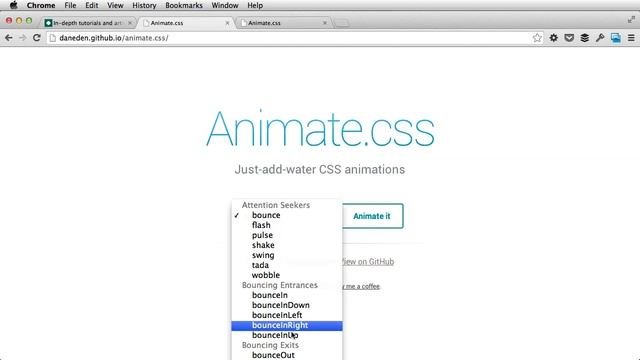Select flash animation option
This screenshot has height=360, width=640.
point(287,225)
